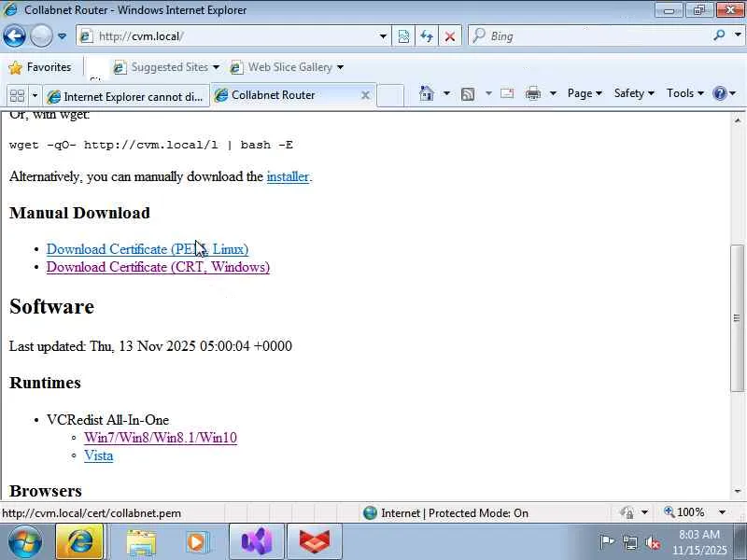Viewport: 747px width, 560px height.
Task: Toggle the Compatibility View icon
Action: pyautogui.click(x=403, y=36)
